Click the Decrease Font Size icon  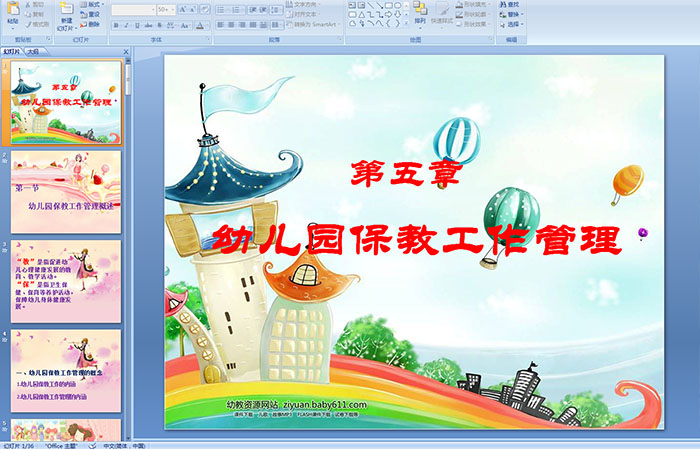pyautogui.click(x=192, y=9)
